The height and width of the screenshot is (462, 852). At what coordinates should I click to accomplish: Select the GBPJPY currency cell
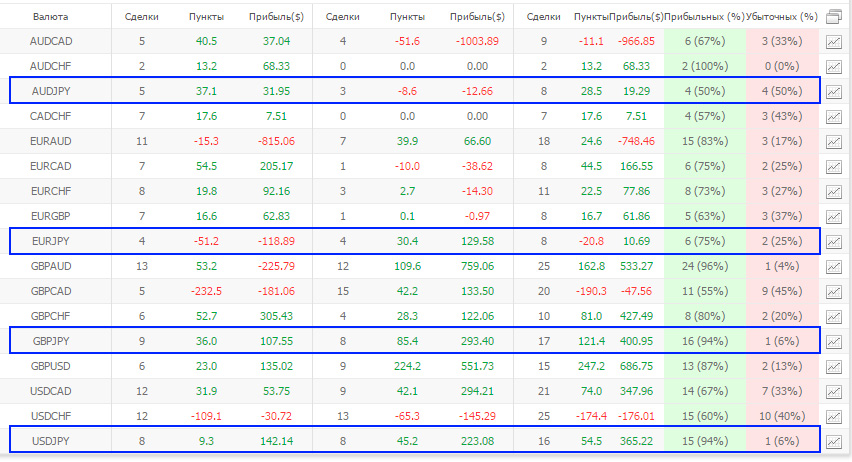pyautogui.click(x=51, y=341)
